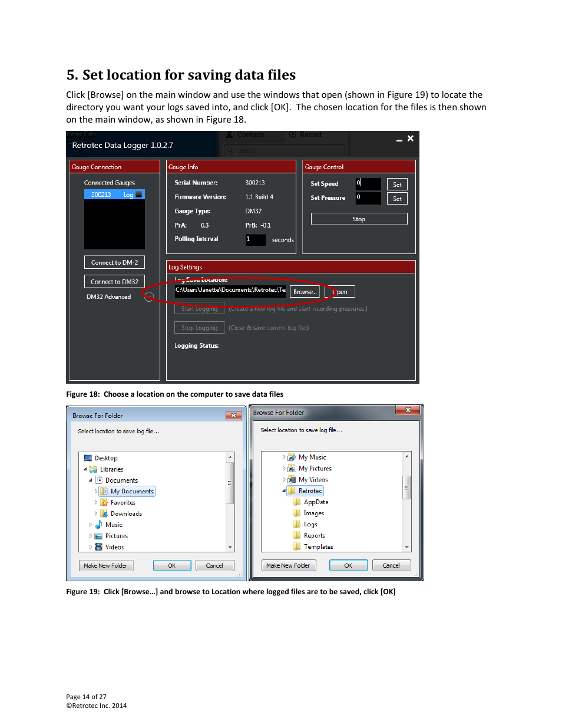
Task: Click Make New Folder in right dialog
Action: [x=288, y=565]
